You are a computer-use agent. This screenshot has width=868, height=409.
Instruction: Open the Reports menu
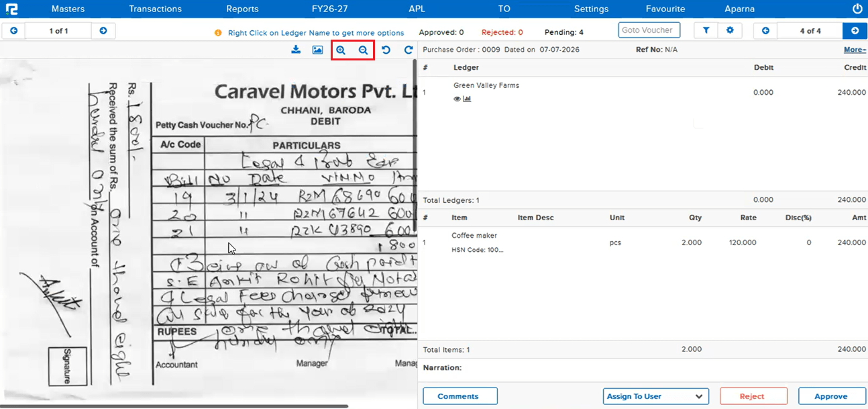(242, 9)
